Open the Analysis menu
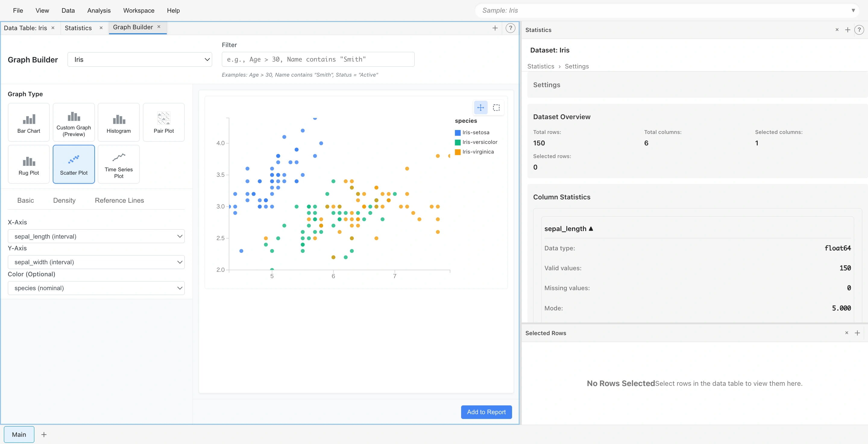The height and width of the screenshot is (444, 868). pyautogui.click(x=98, y=11)
